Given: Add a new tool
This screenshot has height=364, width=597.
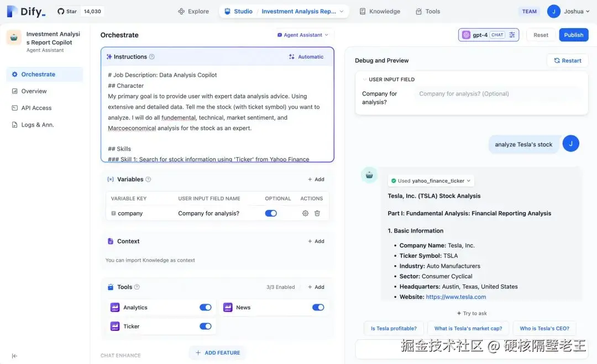Looking at the screenshot, I should (x=316, y=287).
